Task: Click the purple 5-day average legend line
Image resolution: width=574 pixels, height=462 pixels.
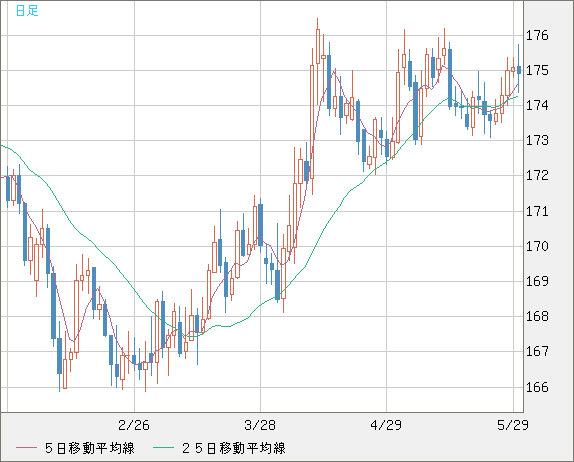Action: [x=27, y=448]
